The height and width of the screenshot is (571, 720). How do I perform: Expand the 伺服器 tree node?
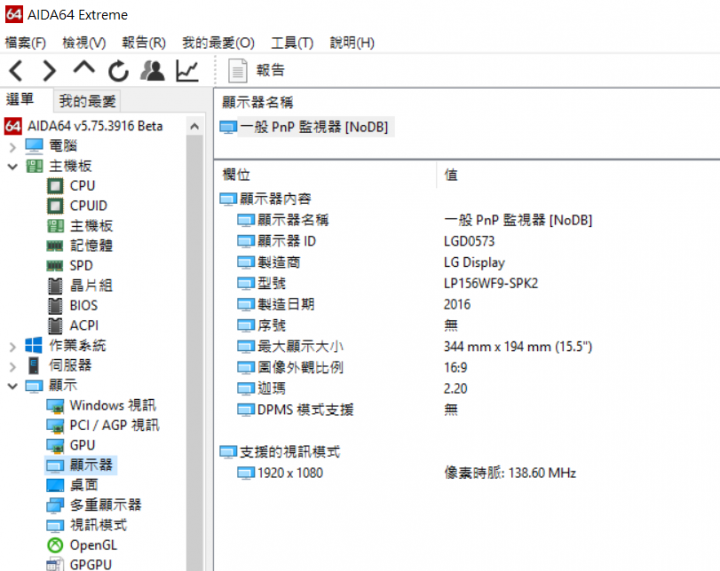point(12,366)
